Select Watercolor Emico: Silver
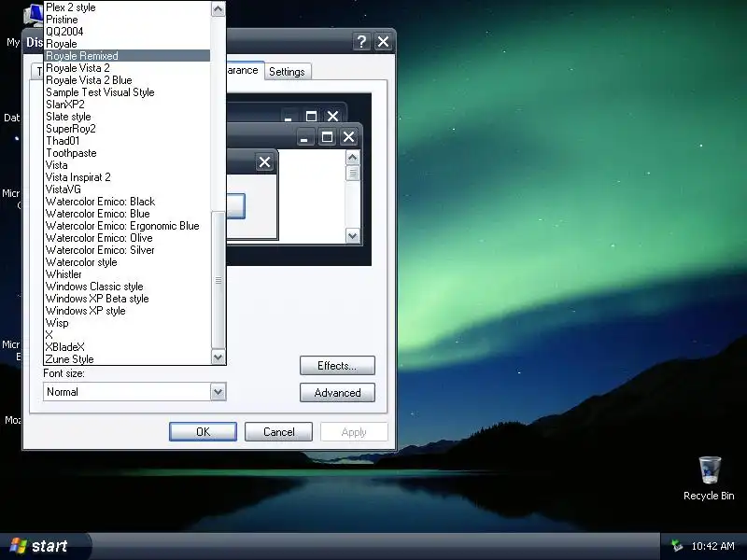Screen dimensions: 747x560 click(127, 250)
